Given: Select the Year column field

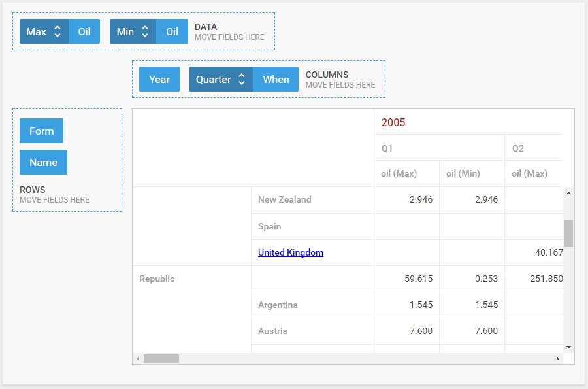Looking at the screenshot, I should [159, 79].
